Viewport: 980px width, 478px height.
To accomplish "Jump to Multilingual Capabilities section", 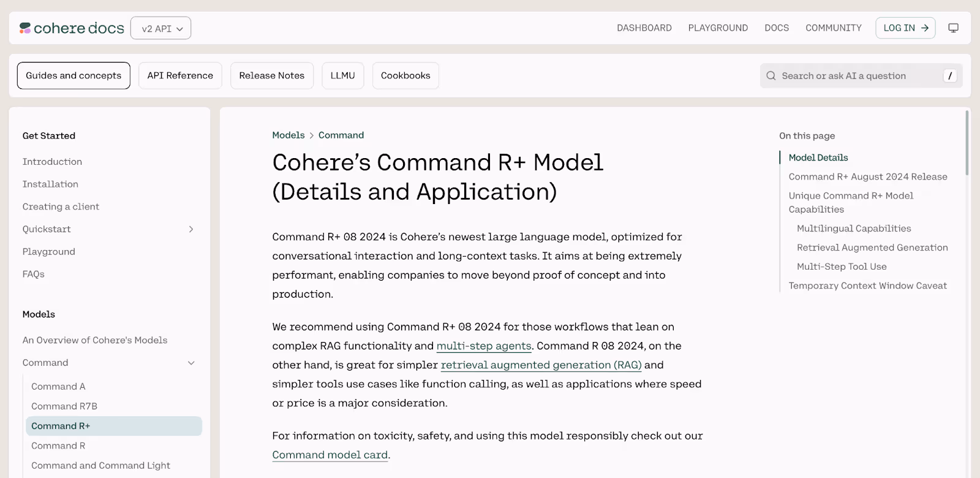I will coord(854,229).
